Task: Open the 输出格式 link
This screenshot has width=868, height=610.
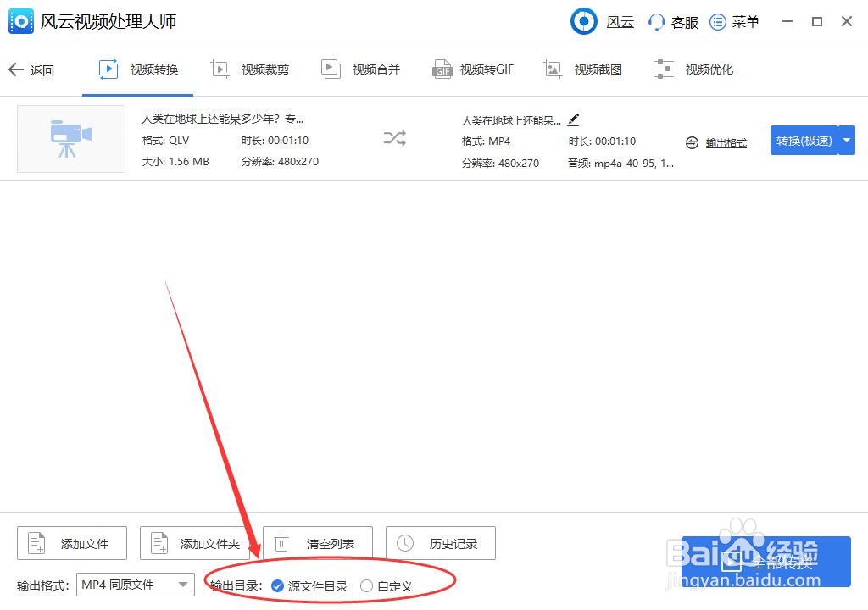Action: pos(726,143)
